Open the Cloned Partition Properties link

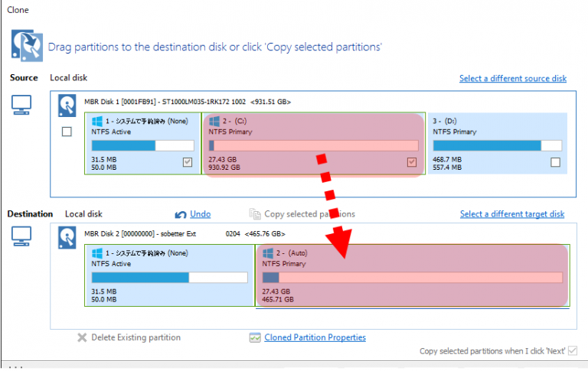(x=315, y=337)
